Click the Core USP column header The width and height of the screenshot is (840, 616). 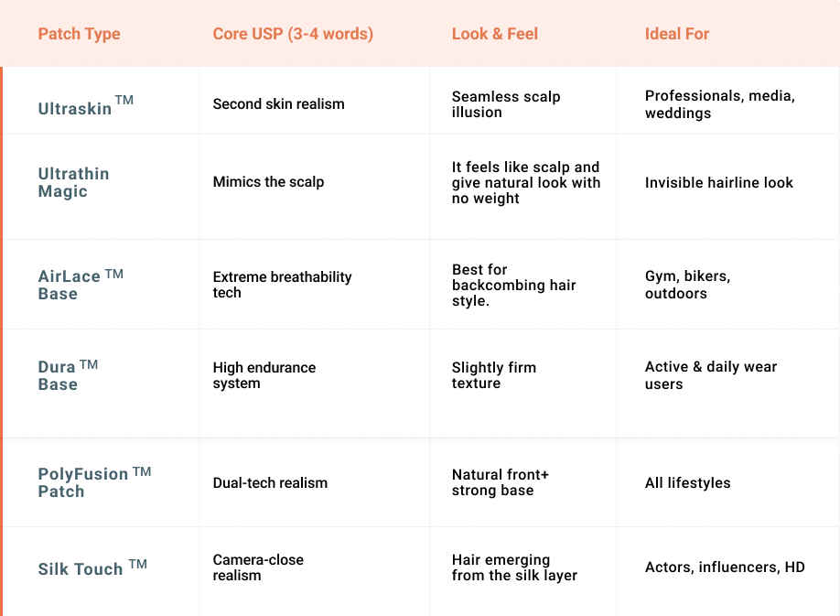(293, 35)
